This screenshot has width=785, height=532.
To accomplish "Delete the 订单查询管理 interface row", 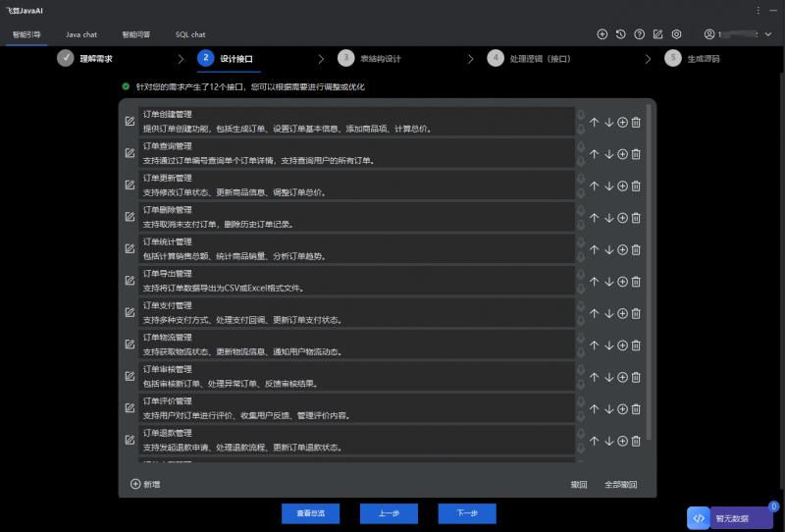I will pyautogui.click(x=636, y=154).
